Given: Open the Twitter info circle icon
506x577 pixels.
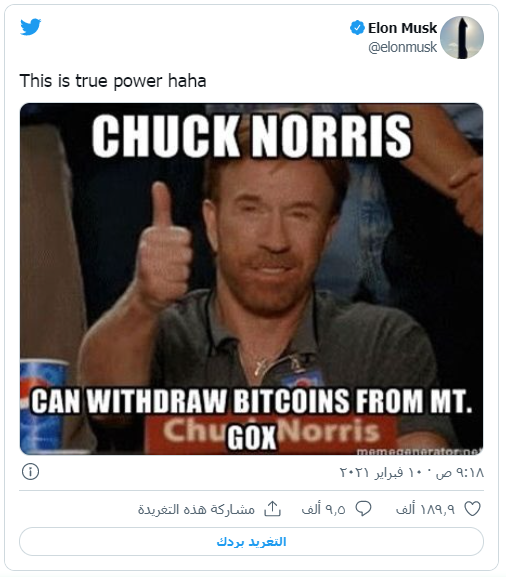Looking at the screenshot, I should point(30,472).
